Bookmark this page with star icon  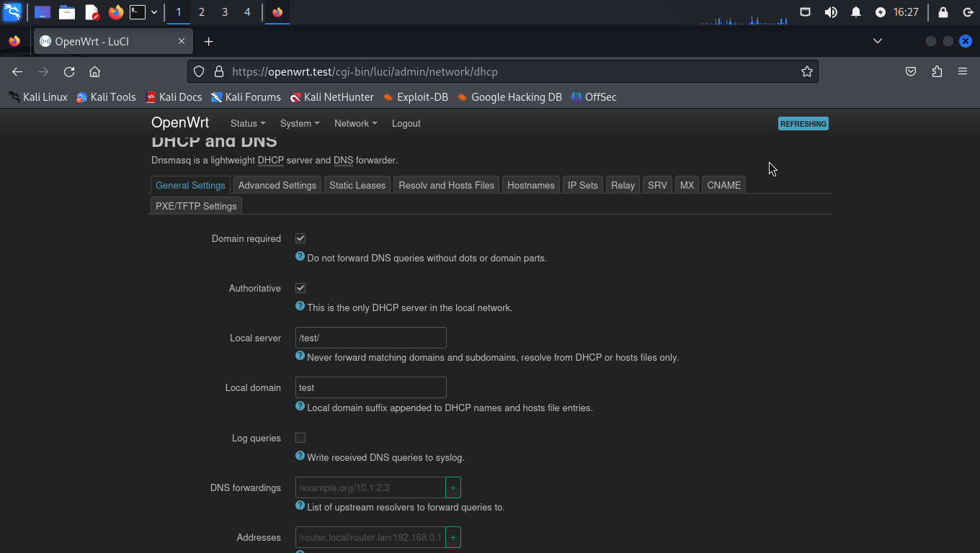[807, 71]
